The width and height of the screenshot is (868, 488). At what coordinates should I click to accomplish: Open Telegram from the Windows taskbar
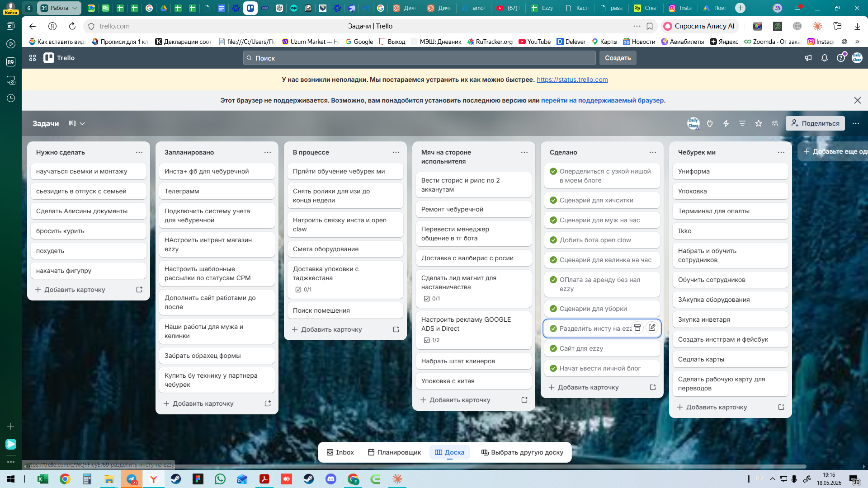(132, 479)
